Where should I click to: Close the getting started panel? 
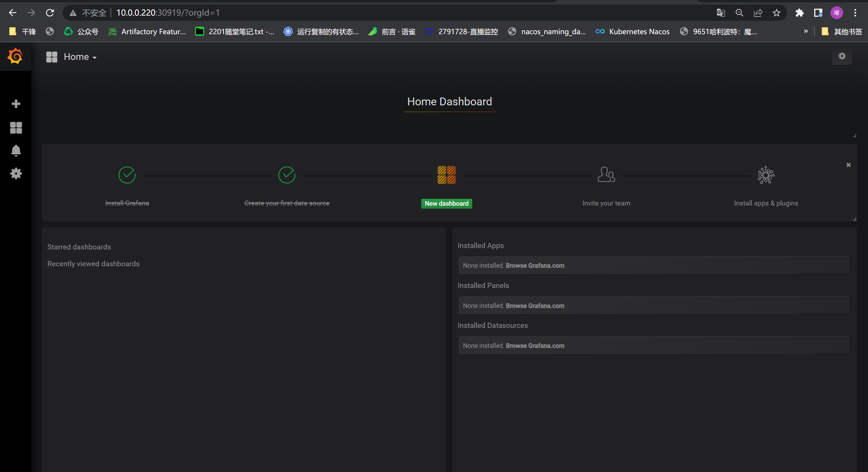coord(848,165)
